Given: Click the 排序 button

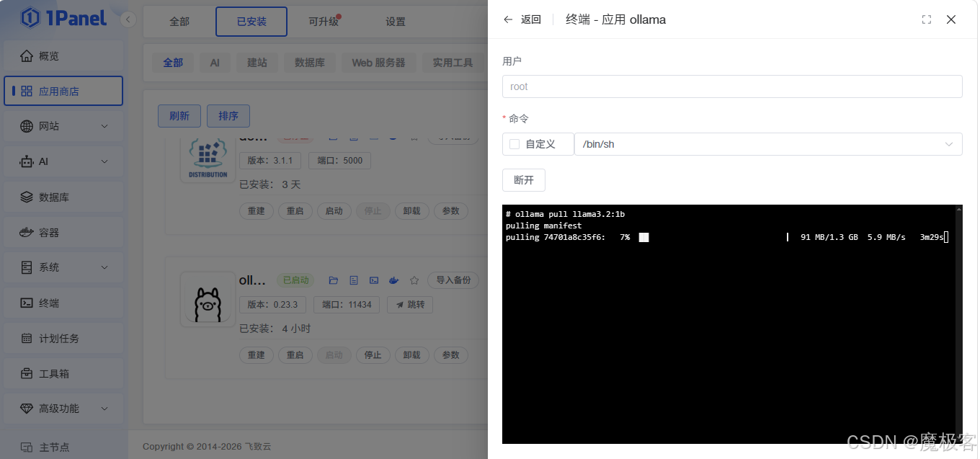Looking at the screenshot, I should [x=228, y=115].
